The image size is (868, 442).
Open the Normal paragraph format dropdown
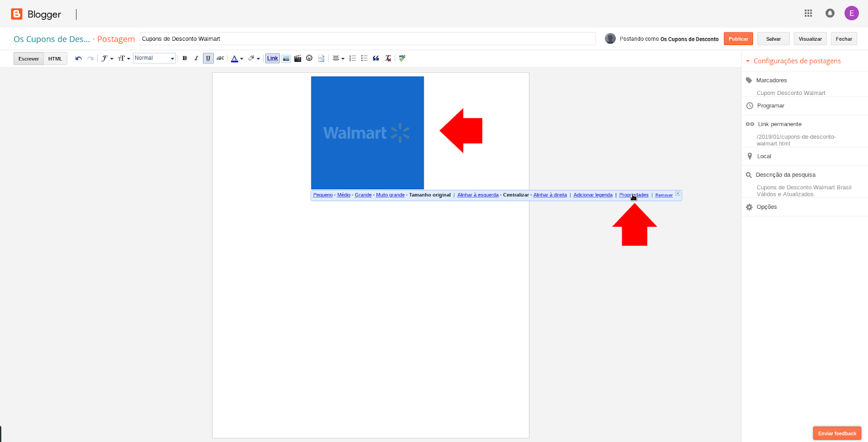pyautogui.click(x=154, y=58)
